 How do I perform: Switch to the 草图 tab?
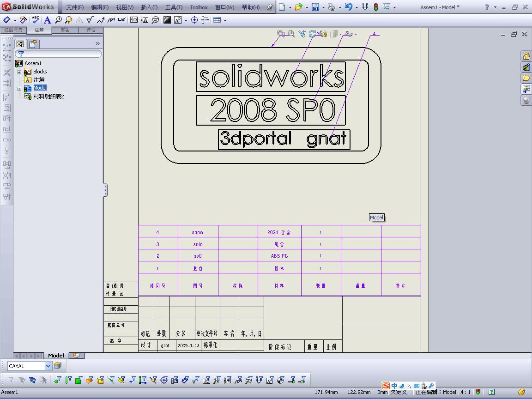pos(65,30)
